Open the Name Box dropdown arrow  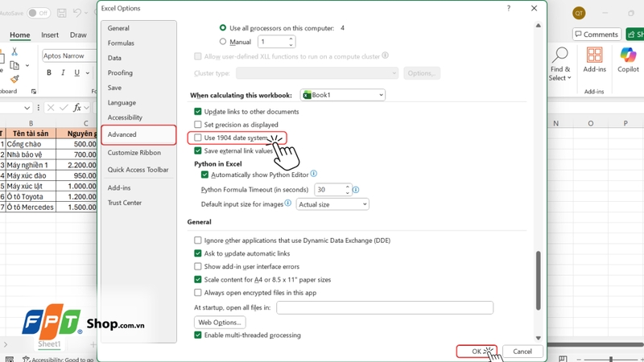click(x=27, y=108)
